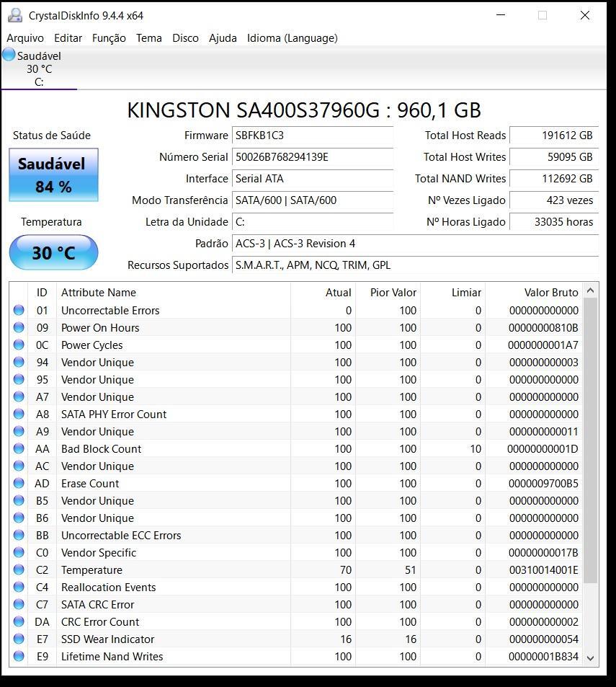Click the blue health orb beside Saudável
The width and height of the screenshot is (616, 687).
(x=9, y=55)
